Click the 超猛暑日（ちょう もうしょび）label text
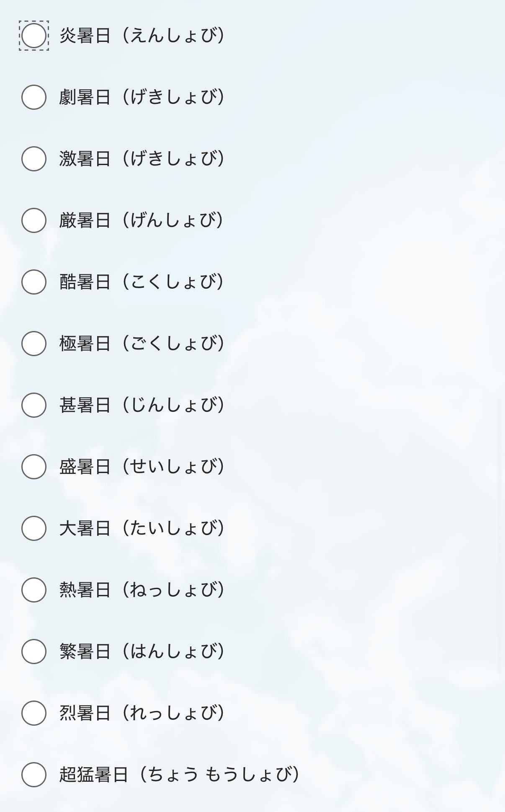 pos(180,775)
